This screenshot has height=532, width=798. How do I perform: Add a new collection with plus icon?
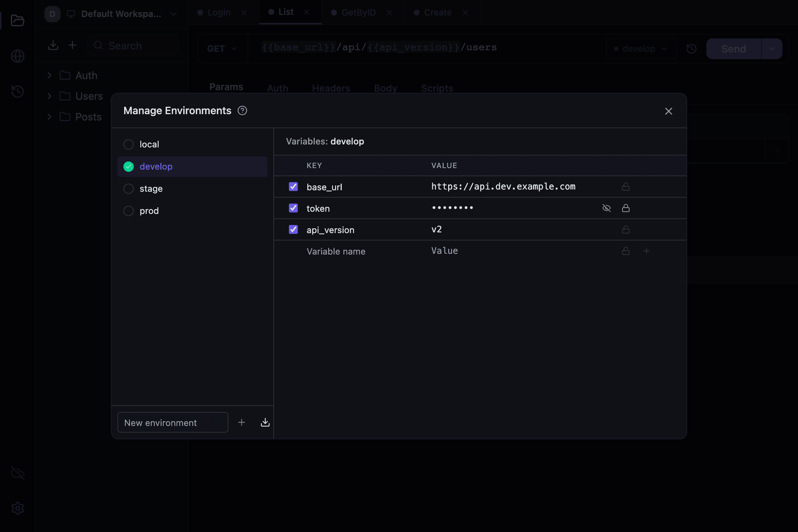72,45
